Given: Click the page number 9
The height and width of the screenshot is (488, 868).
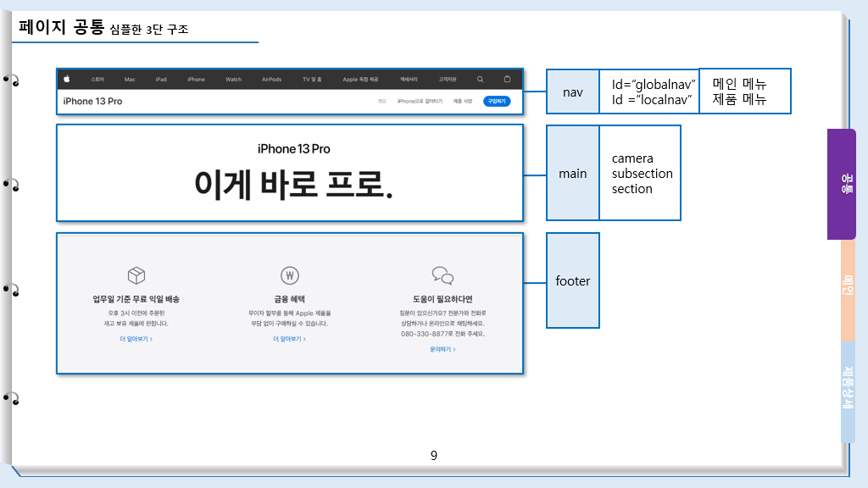Looking at the screenshot, I should click(x=434, y=455).
